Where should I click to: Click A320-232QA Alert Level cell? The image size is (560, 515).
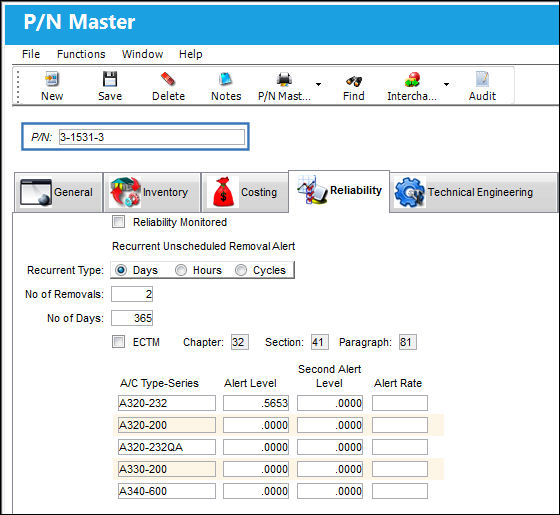point(256,447)
